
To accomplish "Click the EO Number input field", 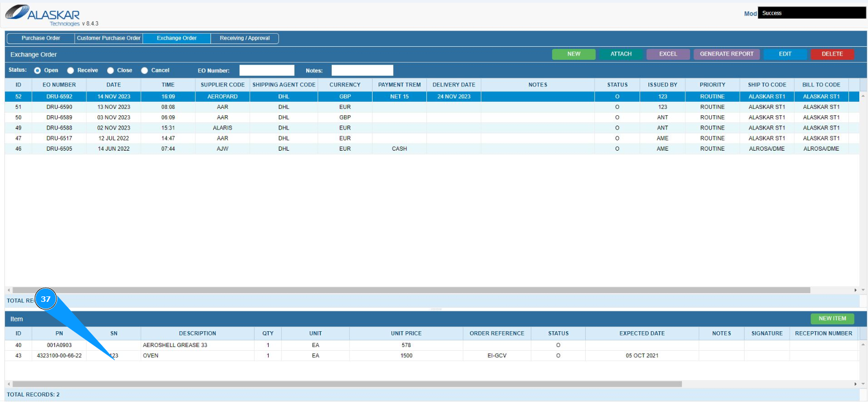I will point(266,71).
